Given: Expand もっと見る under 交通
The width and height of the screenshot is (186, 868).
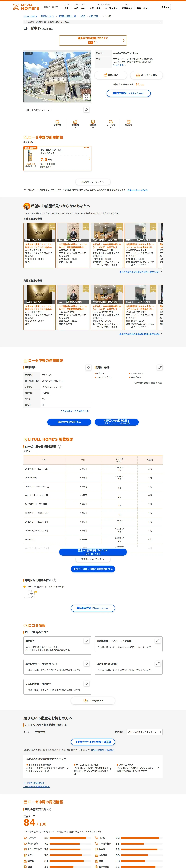Looking at the screenshot, I should (x=120, y=65).
